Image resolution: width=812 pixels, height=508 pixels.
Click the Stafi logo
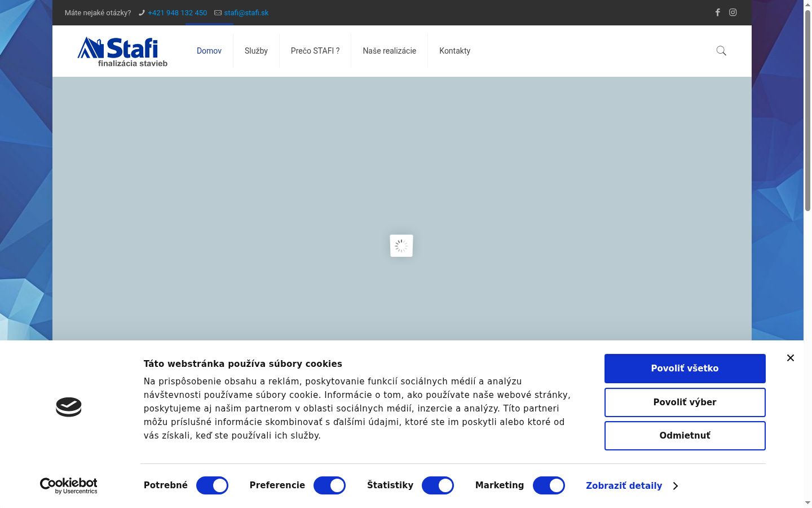click(122, 51)
